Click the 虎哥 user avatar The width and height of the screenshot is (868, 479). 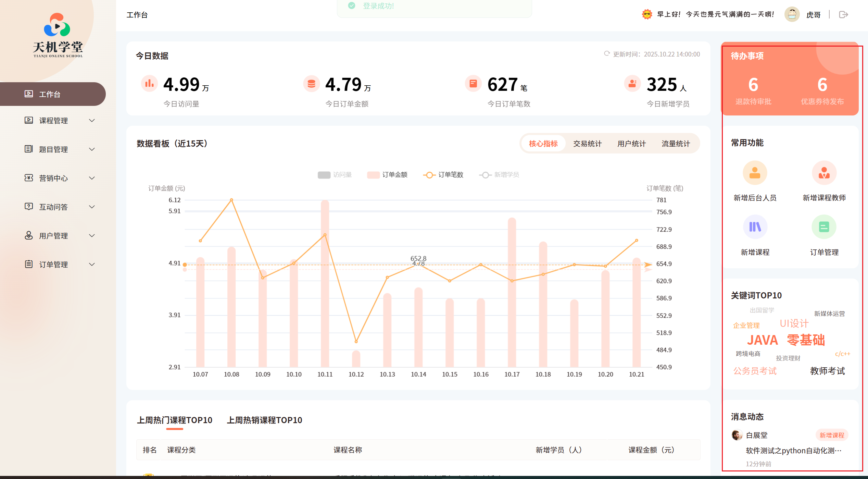(792, 15)
